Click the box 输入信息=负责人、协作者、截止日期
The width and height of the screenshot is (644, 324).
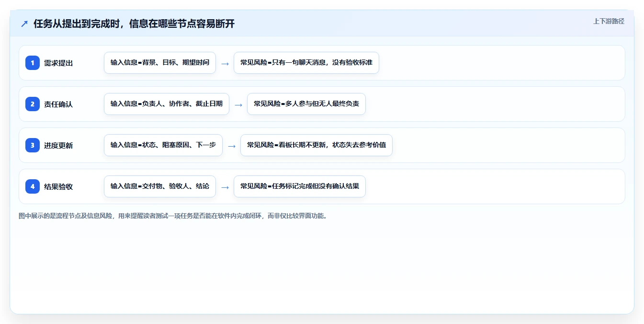(x=167, y=104)
